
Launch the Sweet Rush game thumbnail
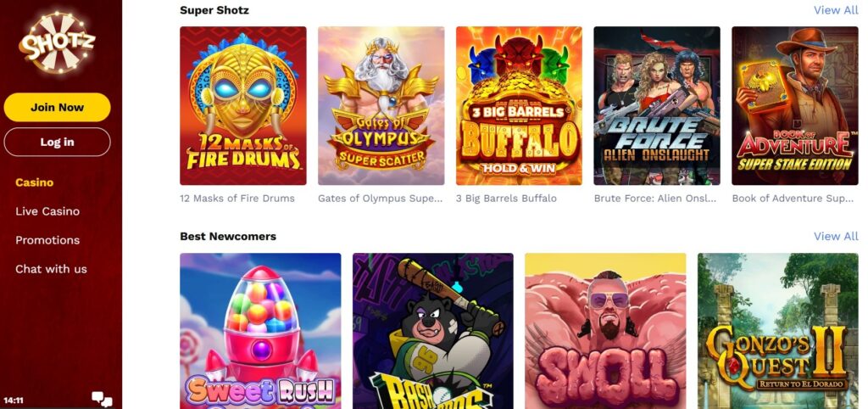(260, 331)
